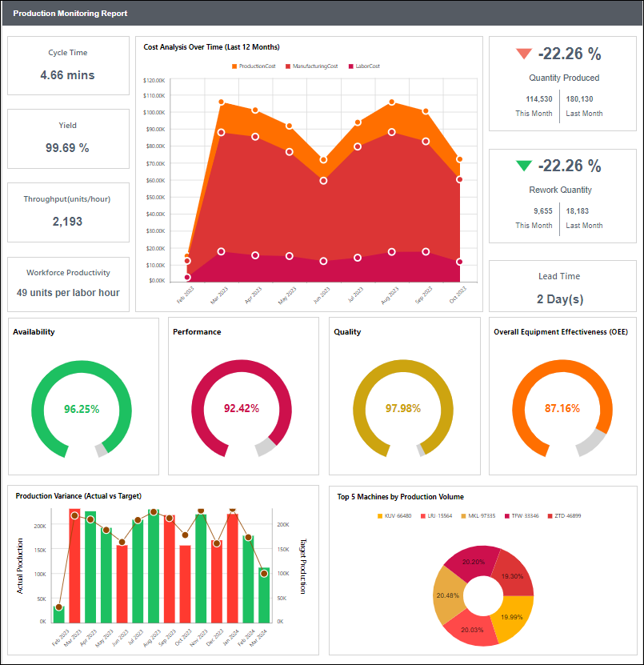Click the $120.00K label on the cost axis
Screen dimensions: 644x665
click(x=154, y=80)
